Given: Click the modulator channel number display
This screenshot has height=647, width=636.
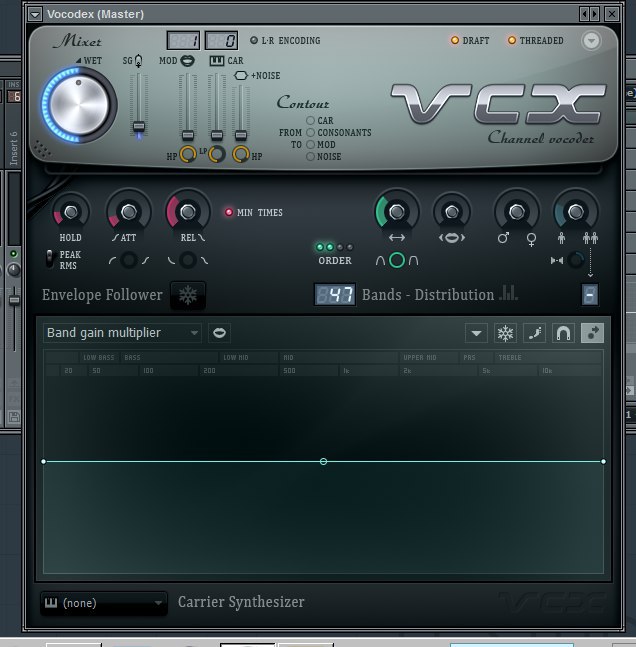Looking at the screenshot, I should coord(183,40).
